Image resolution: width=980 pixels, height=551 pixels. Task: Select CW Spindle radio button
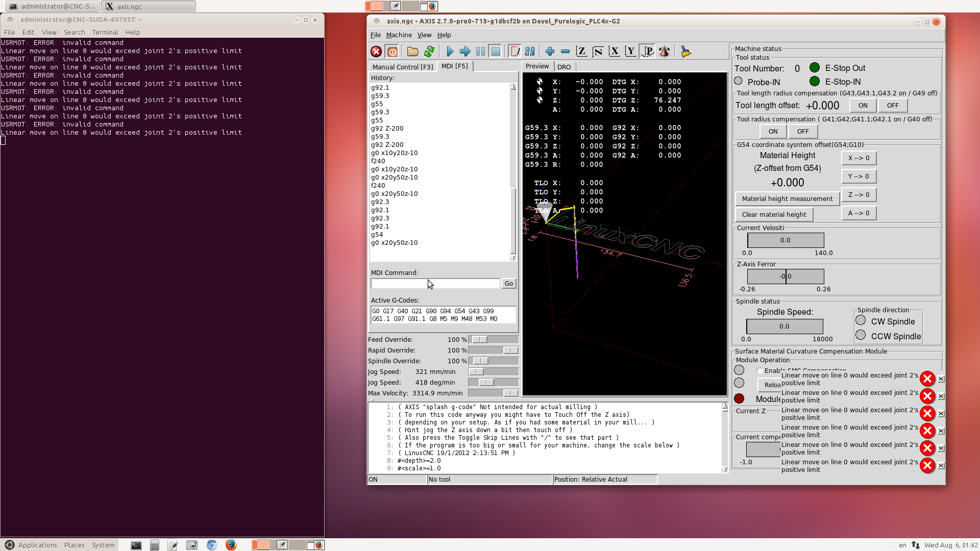(x=861, y=320)
